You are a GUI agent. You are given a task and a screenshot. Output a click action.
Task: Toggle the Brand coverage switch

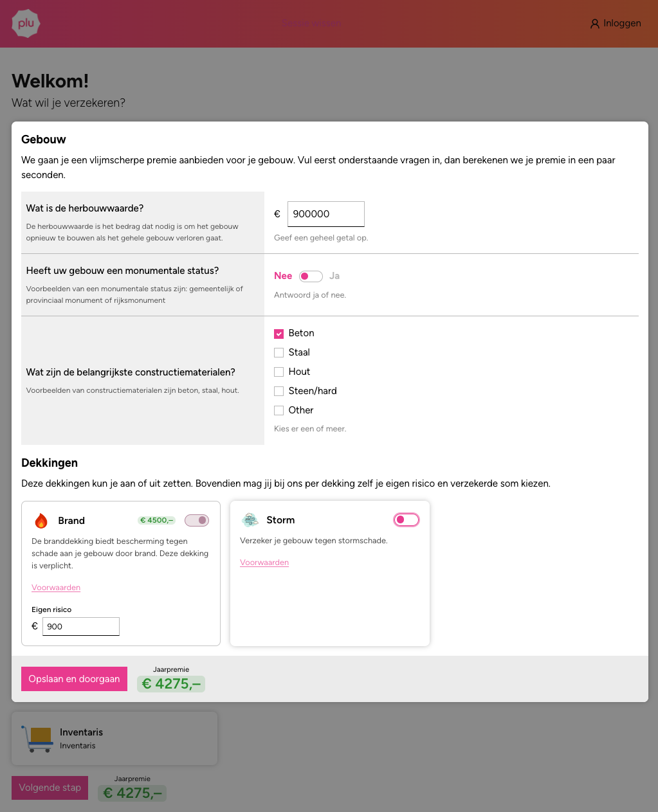(197, 520)
